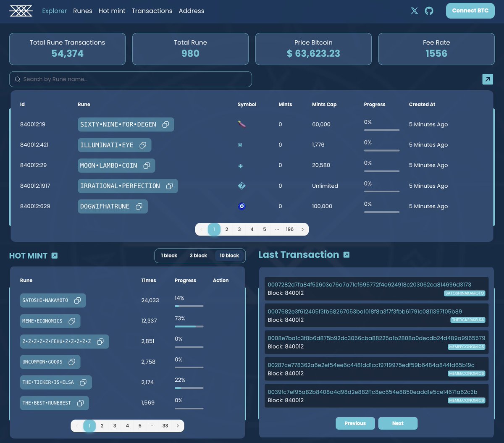Go to page 33 of Hot Mint list
504x443 pixels.
point(165,426)
